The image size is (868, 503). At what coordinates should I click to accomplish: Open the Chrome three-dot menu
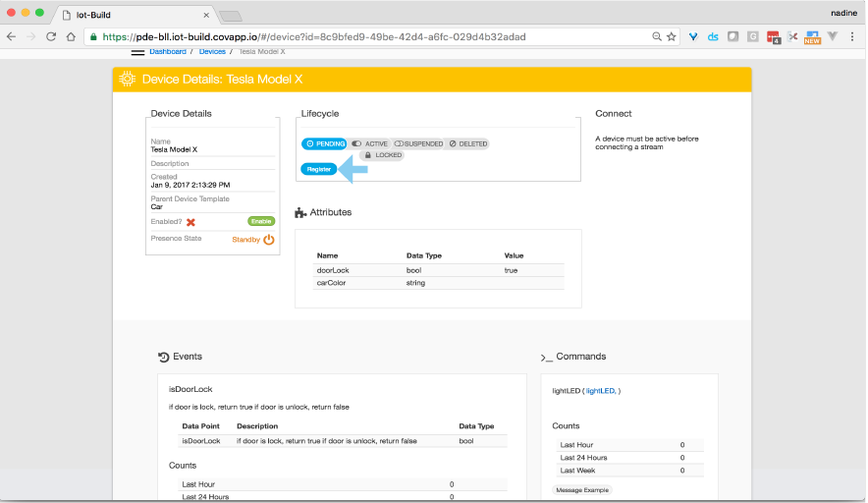(x=852, y=36)
